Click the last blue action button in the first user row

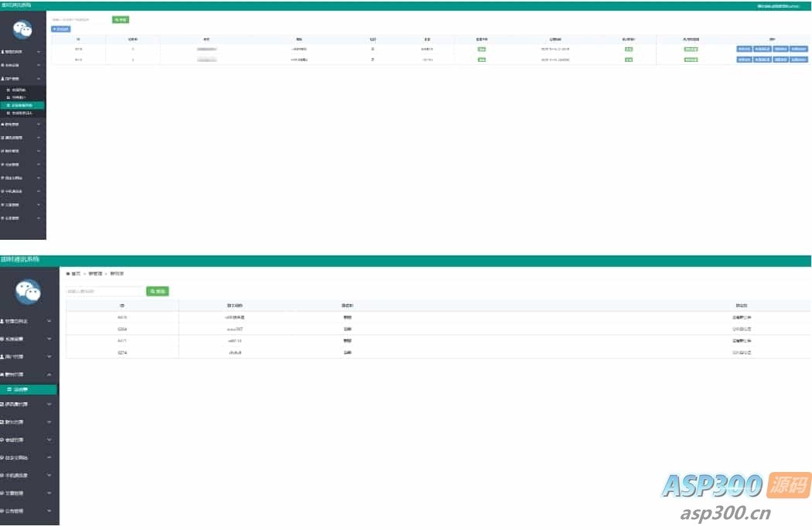pos(799,49)
